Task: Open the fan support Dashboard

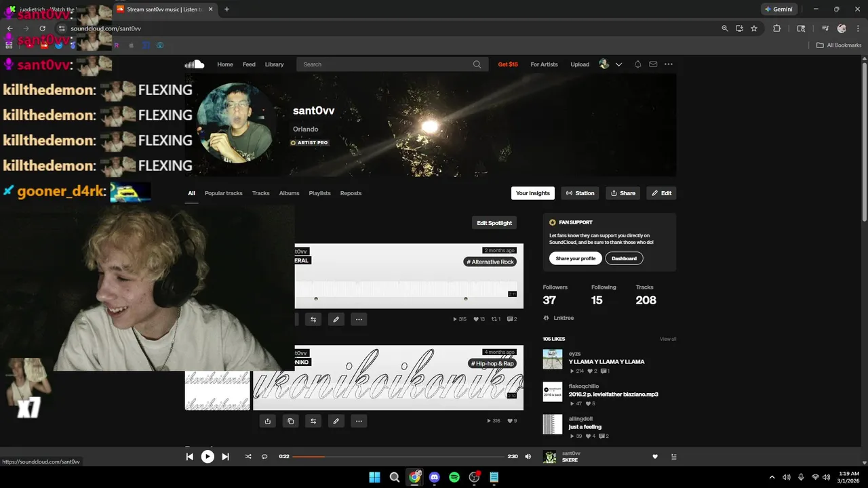Action: point(624,258)
